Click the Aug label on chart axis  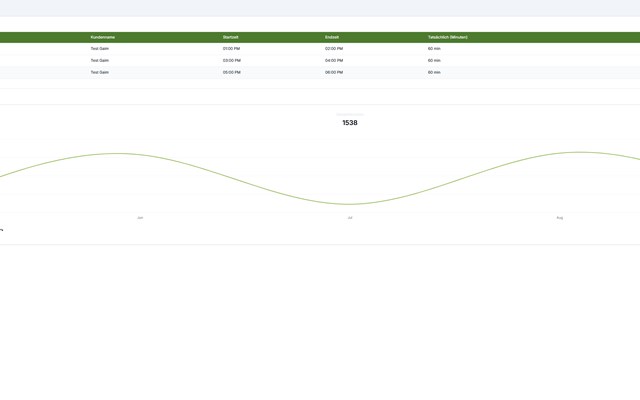pyautogui.click(x=560, y=218)
